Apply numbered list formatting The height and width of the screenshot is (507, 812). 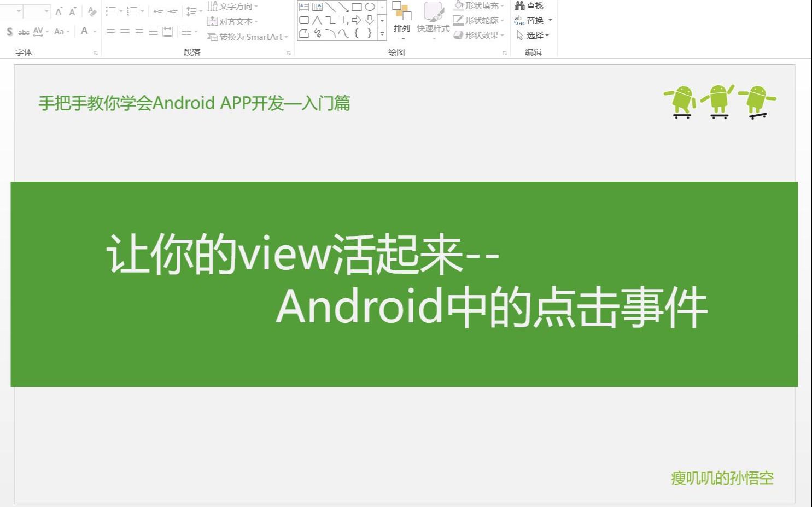[132, 11]
